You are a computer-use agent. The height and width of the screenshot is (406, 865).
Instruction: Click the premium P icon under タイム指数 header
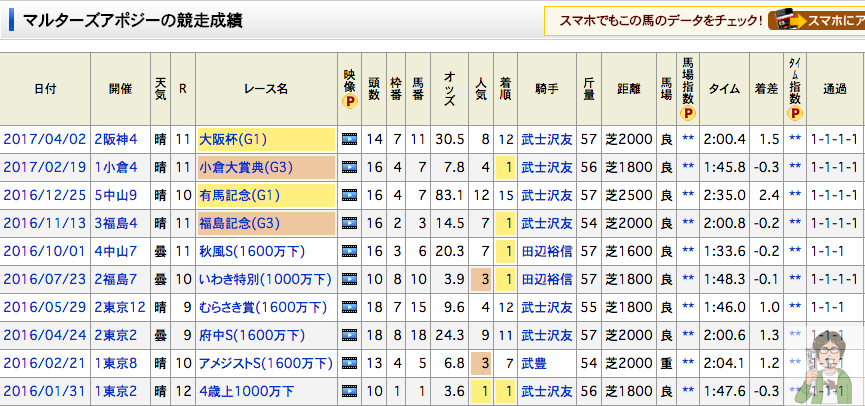click(x=794, y=113)
